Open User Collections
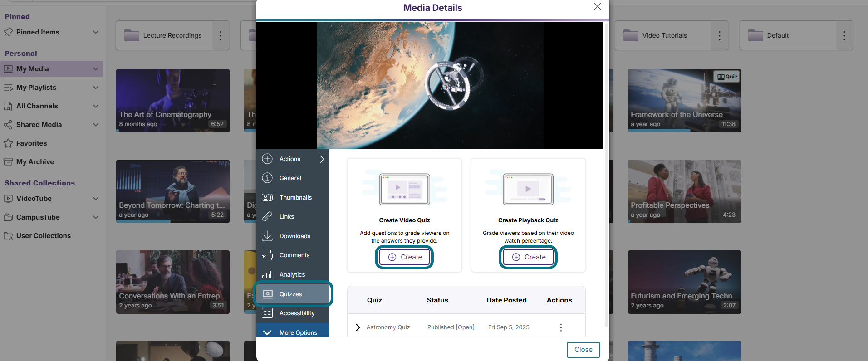 pos(43,236)
